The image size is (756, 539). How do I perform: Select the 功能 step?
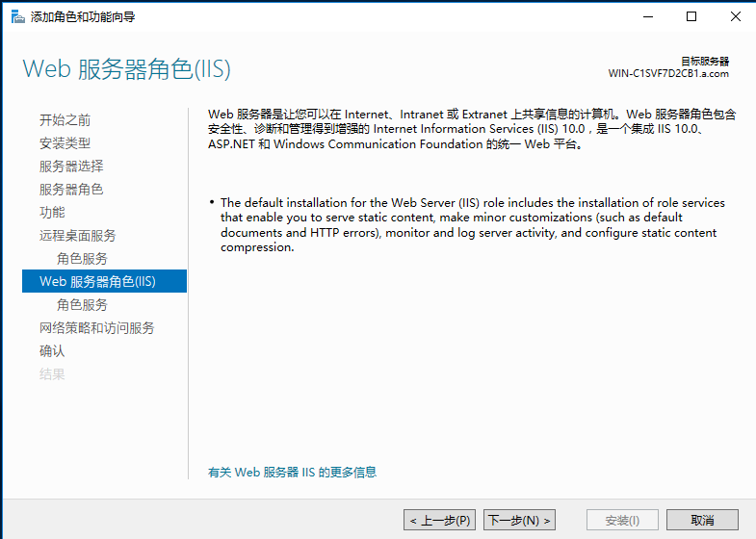click(52, 213)
